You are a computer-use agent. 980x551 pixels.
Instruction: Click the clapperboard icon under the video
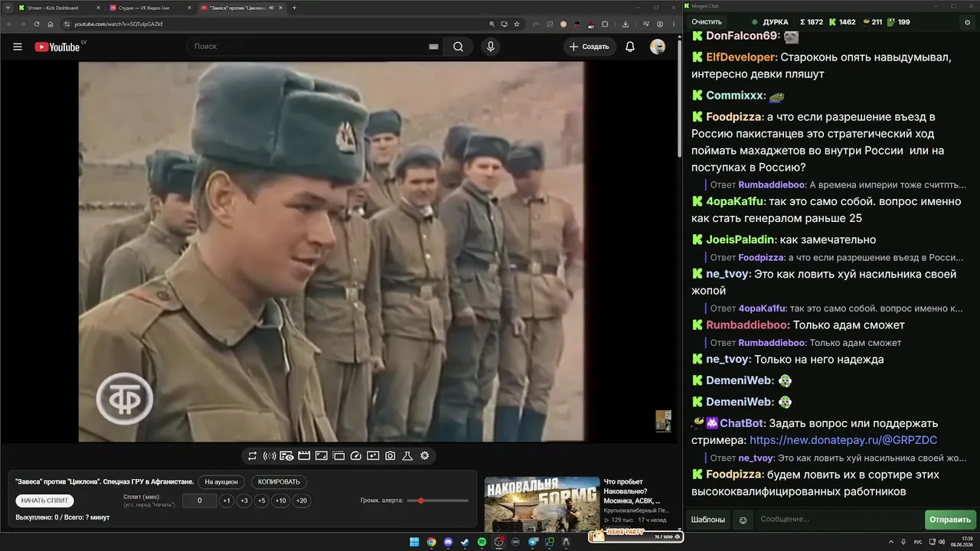[304, 456]
